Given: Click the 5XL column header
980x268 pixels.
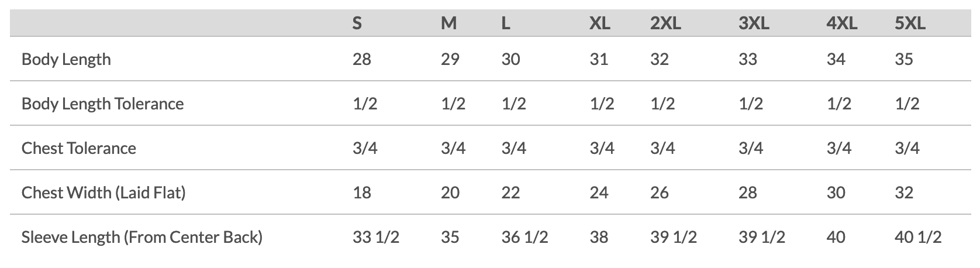Looking at the screenshot, I should point(910,23).
